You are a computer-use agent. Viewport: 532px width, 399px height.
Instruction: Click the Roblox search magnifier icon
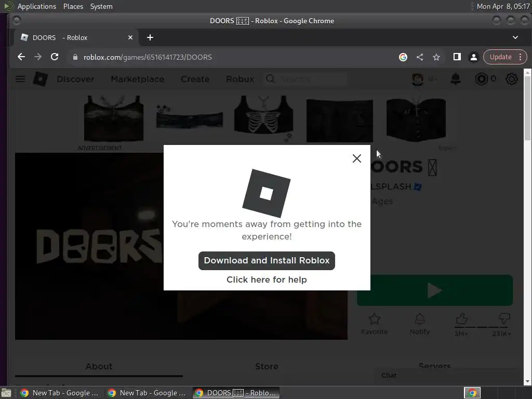tap(270, 79)
